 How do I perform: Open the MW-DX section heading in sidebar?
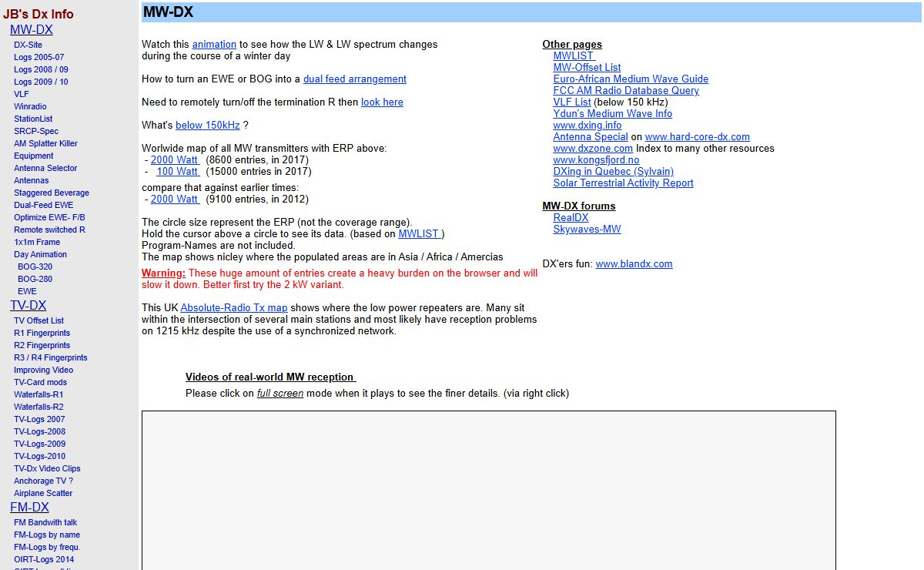pyautogui.click(x=32, y=30)
